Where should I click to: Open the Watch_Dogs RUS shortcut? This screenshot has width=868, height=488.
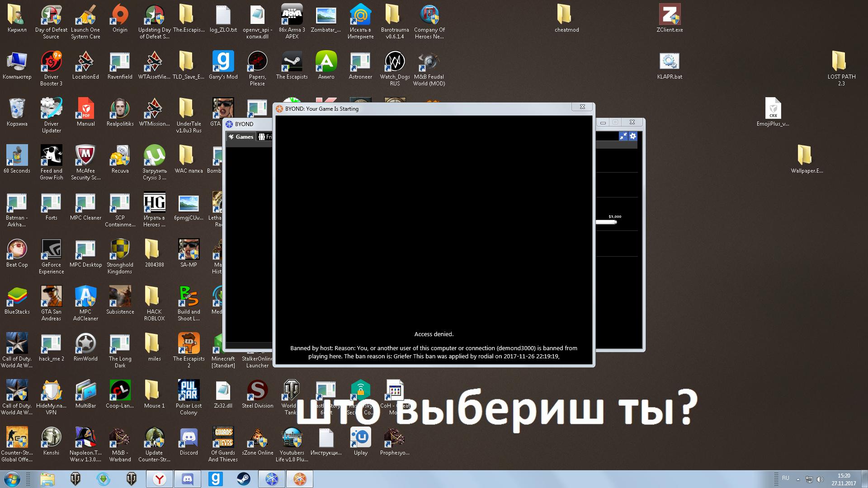[x=395, y=68]
